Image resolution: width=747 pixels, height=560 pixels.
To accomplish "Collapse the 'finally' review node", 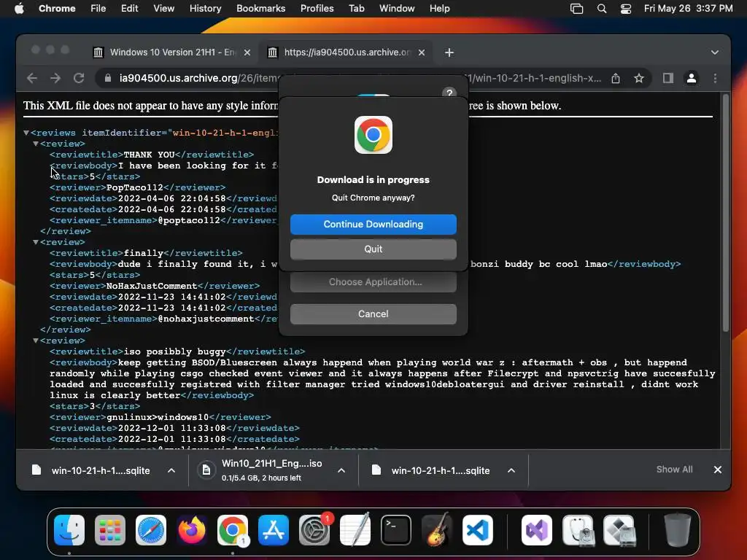I will (x=36, y=242).
